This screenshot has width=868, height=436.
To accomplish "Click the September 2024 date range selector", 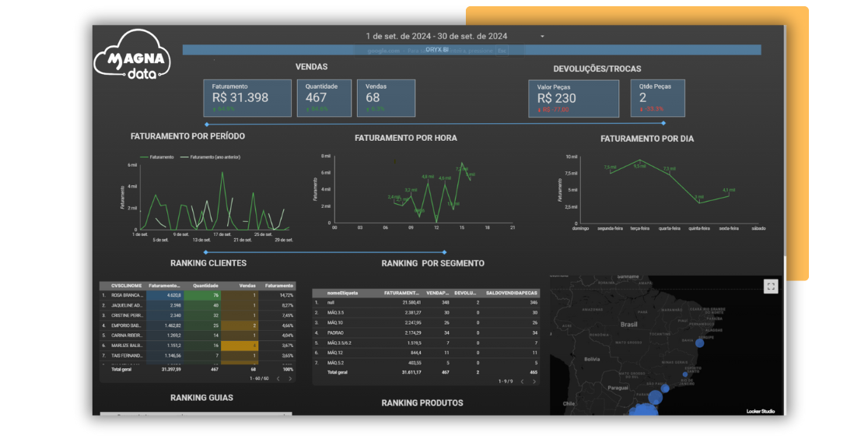I will coord(437,36).
